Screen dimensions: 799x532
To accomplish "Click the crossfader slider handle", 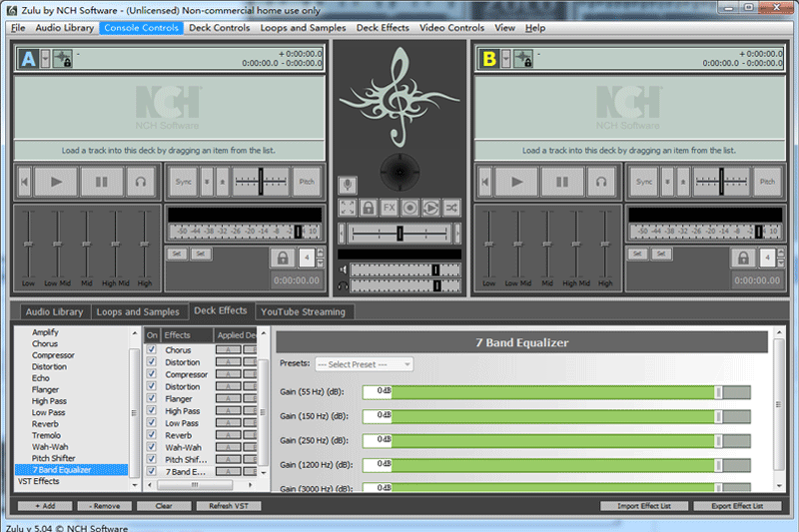I will 400,234.
